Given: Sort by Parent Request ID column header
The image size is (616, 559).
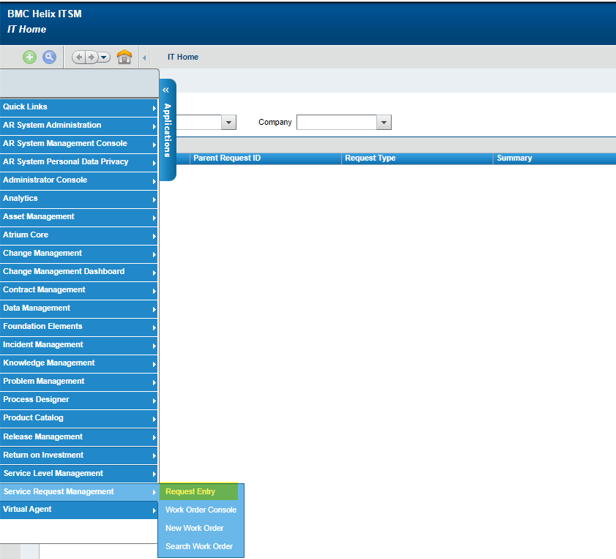Looking at the screenshot, I should pos(265,158).
